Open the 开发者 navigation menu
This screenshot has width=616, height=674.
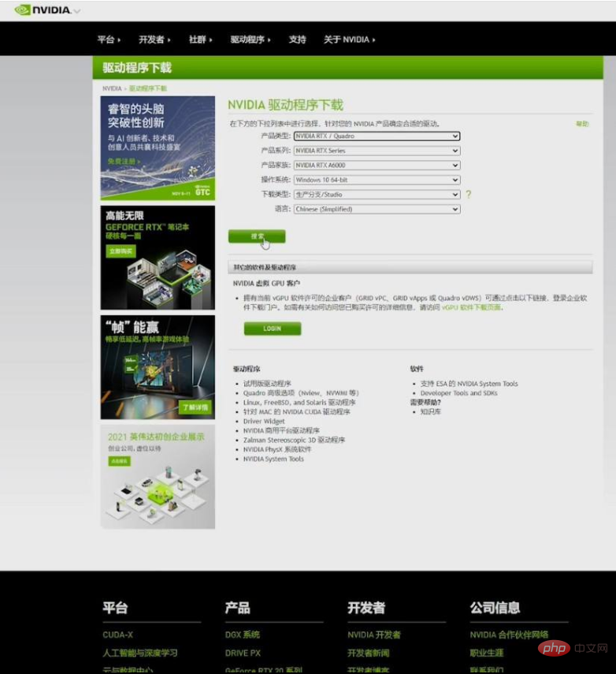tap(154, 39)
